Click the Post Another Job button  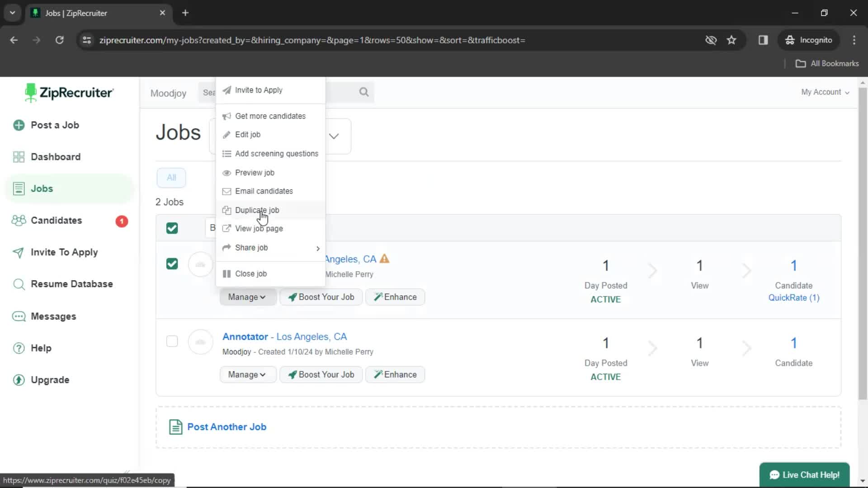[226, 426]
